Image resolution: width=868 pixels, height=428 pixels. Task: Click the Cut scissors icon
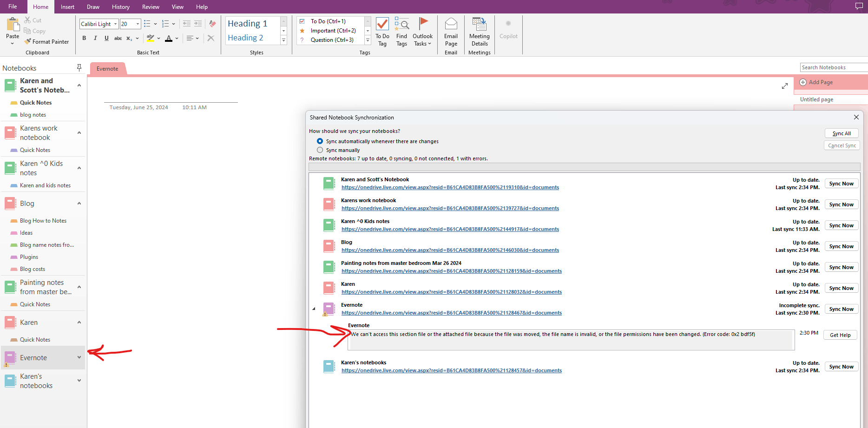(x=28, y=20)
